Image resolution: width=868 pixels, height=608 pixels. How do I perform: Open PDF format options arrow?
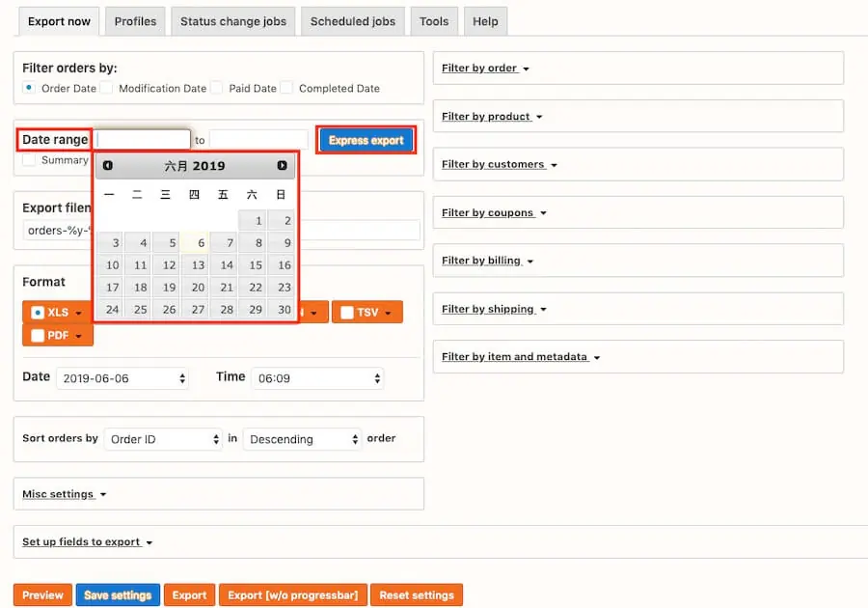pyautogui.click(x=79, y=336)
